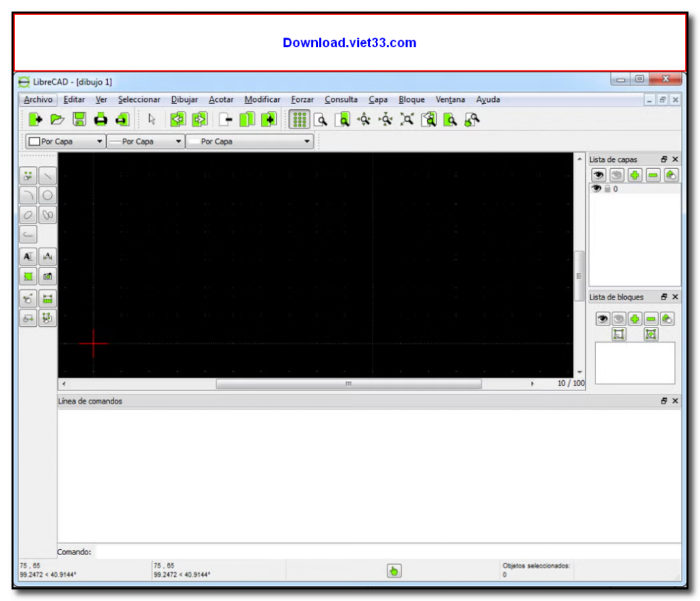Click the Print icon in the toolbar
Image resolution: width=700 pixels, height=601 pixels.
[99, 119]
